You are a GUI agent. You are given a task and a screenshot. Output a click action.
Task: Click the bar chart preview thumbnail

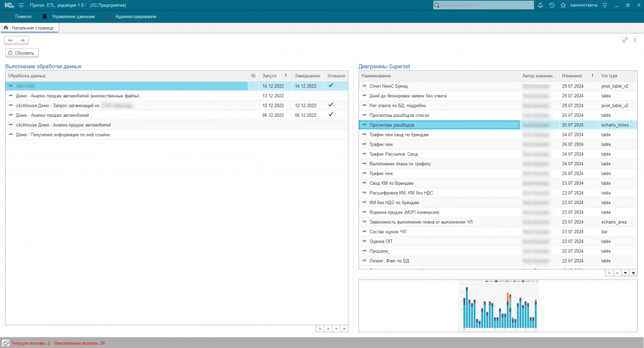pos(498,306)
